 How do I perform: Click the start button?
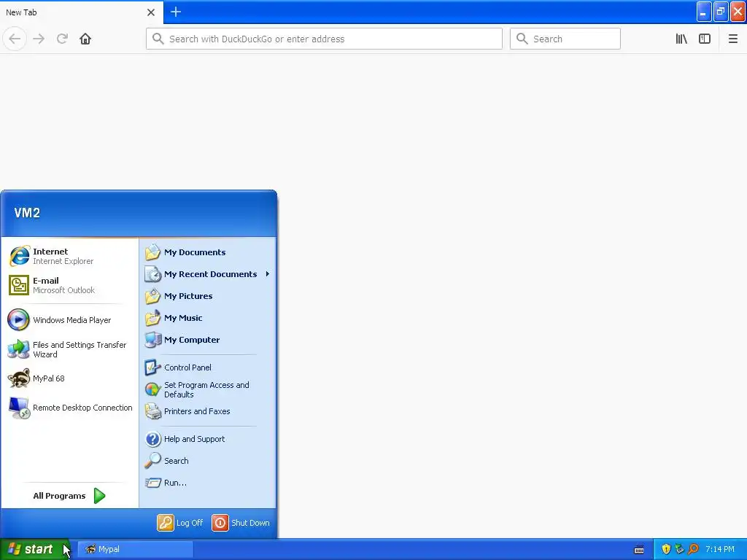coord(34,549)
